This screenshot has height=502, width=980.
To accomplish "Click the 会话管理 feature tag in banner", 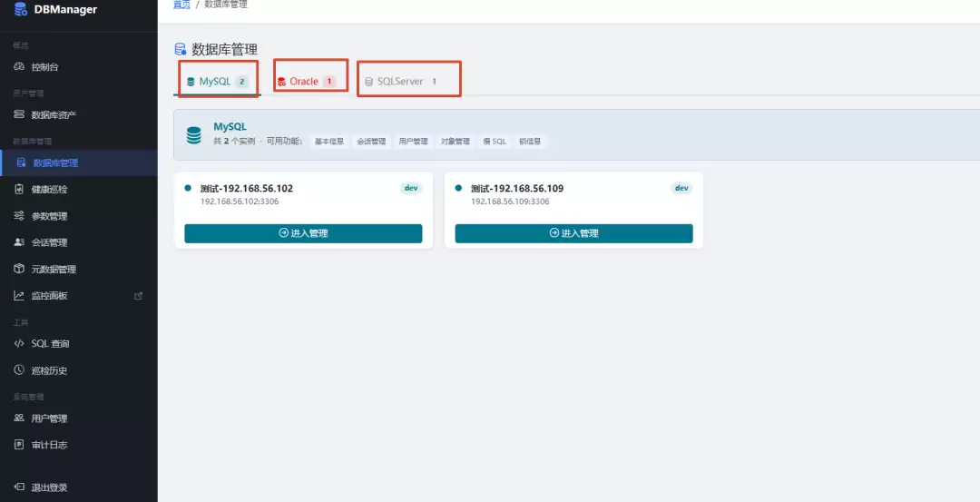I will tap(371, 142).
